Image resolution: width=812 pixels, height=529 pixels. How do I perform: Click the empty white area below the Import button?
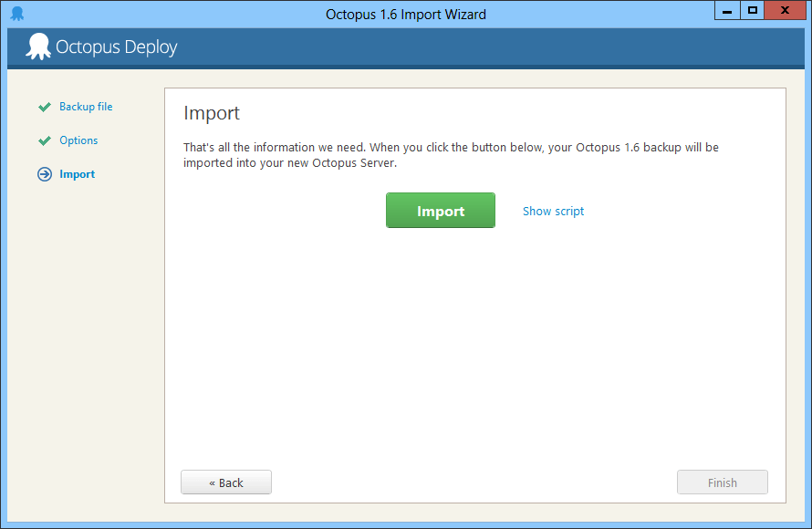tap(474, 347)
